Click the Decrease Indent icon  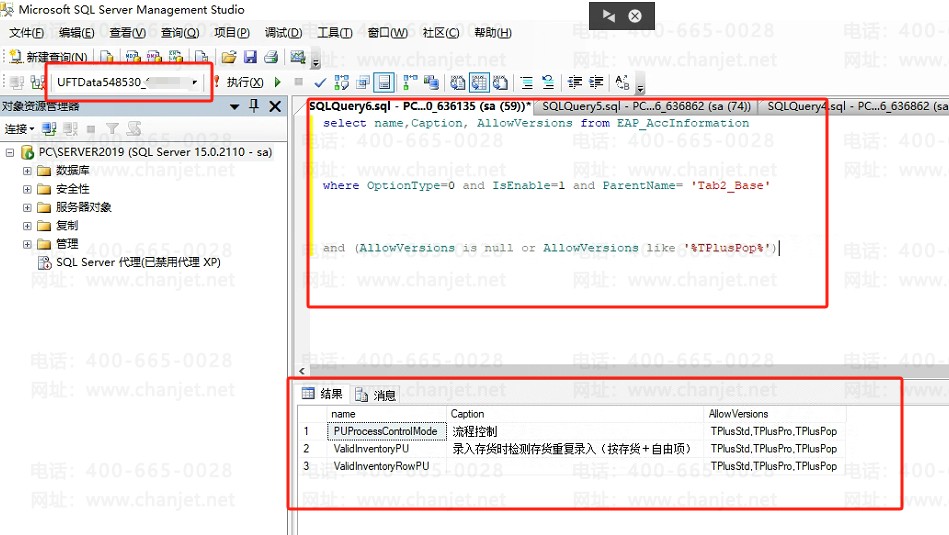[x=574, y=82]
